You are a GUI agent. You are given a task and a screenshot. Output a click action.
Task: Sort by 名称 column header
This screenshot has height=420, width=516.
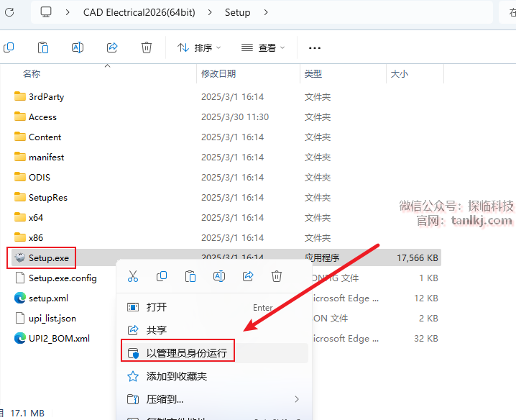point(32,73)
